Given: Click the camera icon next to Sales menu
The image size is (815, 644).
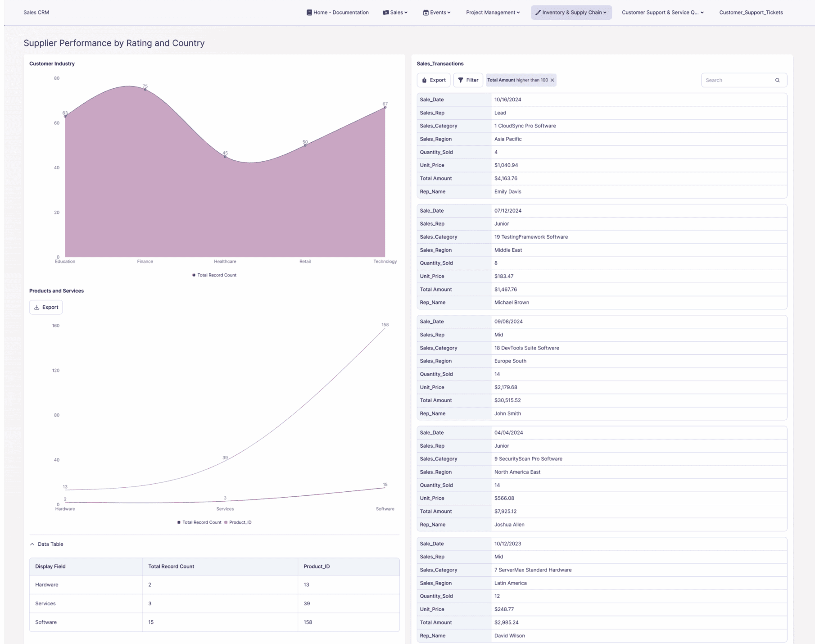Looking at the screenshot, I should pos(385,12).
